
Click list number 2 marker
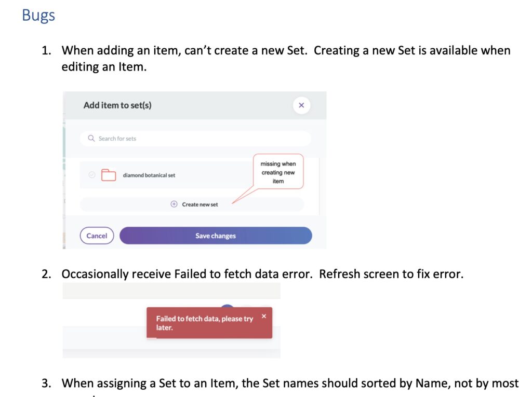coord(46,274)
